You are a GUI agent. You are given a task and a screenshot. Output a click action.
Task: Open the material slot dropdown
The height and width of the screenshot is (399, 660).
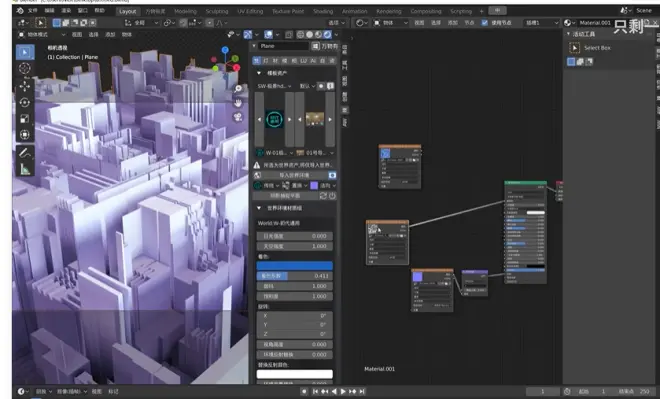coord(541,23)
